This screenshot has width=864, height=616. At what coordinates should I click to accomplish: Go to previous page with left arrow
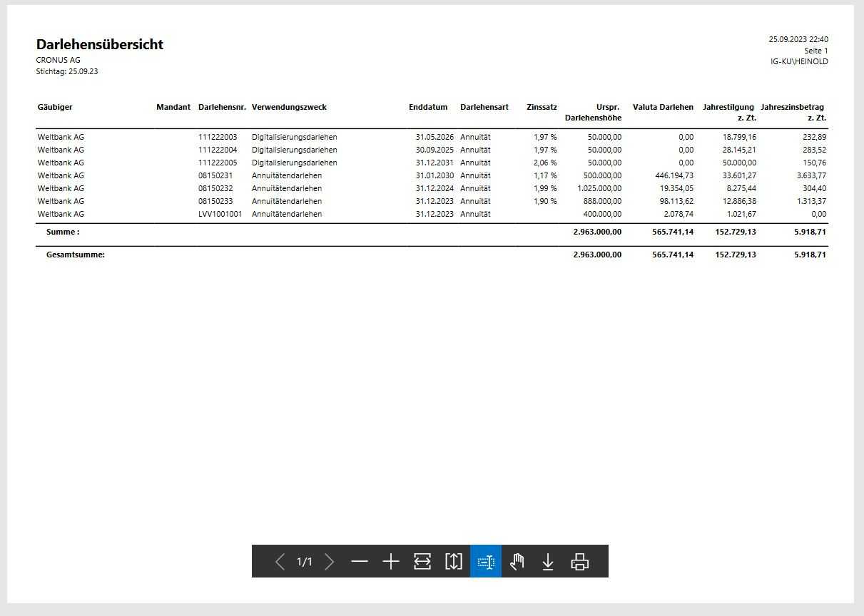point(280,562)
